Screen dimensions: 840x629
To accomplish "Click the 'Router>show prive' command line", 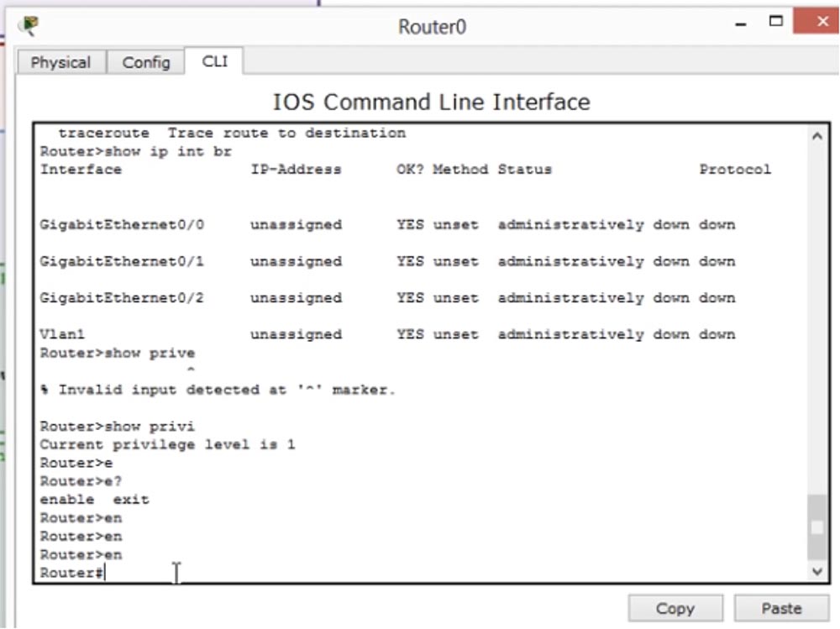I will [118, 353].
